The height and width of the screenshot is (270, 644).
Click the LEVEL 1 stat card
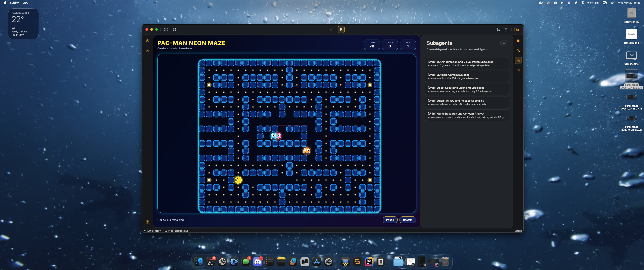coord(408,45)
